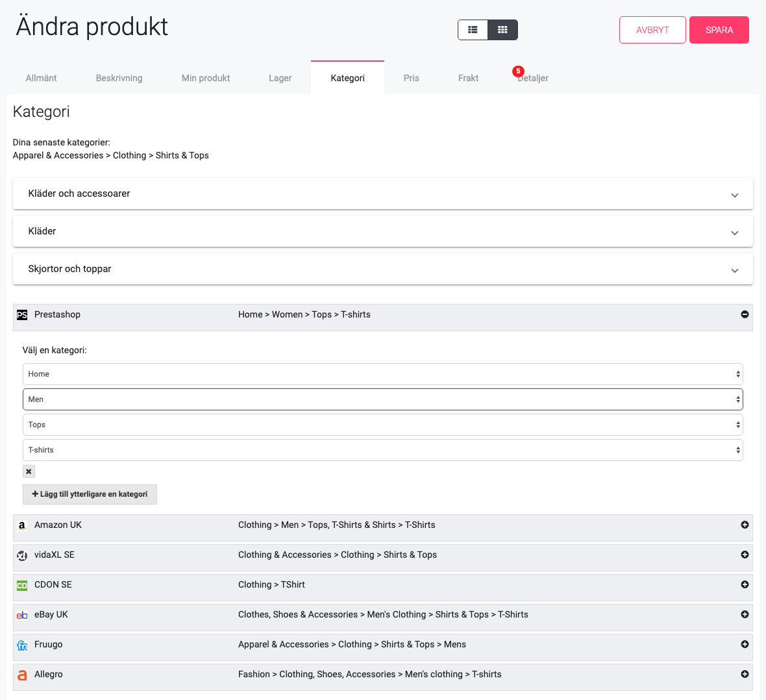Image resolution: width=766 pixels, height=700 pixels.
Task: Click the eBay UK logo icon
Action: point(22,615)
